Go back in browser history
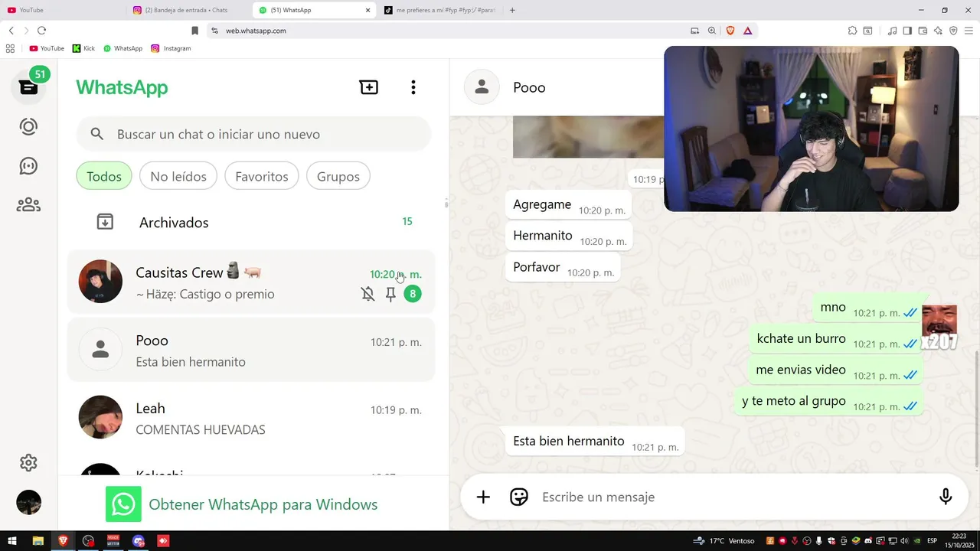The height and width of the screenshot is (551, 980). (x=11, y=31)
